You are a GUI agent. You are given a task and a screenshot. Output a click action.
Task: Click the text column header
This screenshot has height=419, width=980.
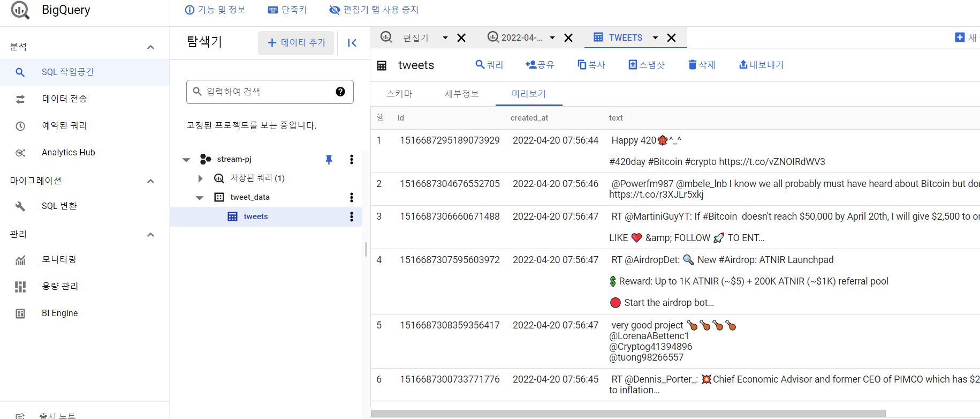click(616, 118)
